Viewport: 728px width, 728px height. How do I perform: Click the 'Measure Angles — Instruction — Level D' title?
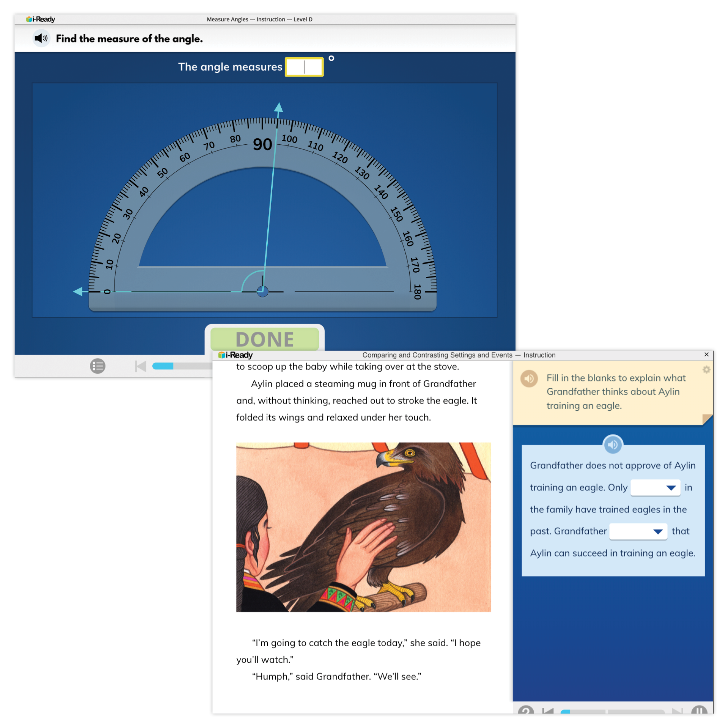coord(260,19)
